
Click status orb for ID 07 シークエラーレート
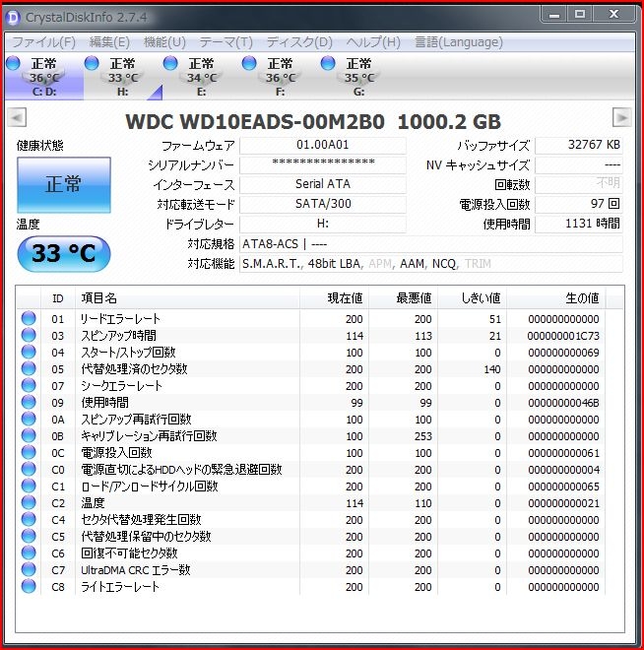pos(29,385)
